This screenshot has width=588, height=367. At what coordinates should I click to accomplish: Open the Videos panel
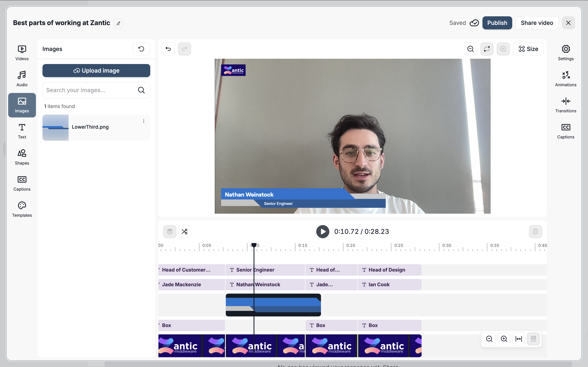(22, 53)
